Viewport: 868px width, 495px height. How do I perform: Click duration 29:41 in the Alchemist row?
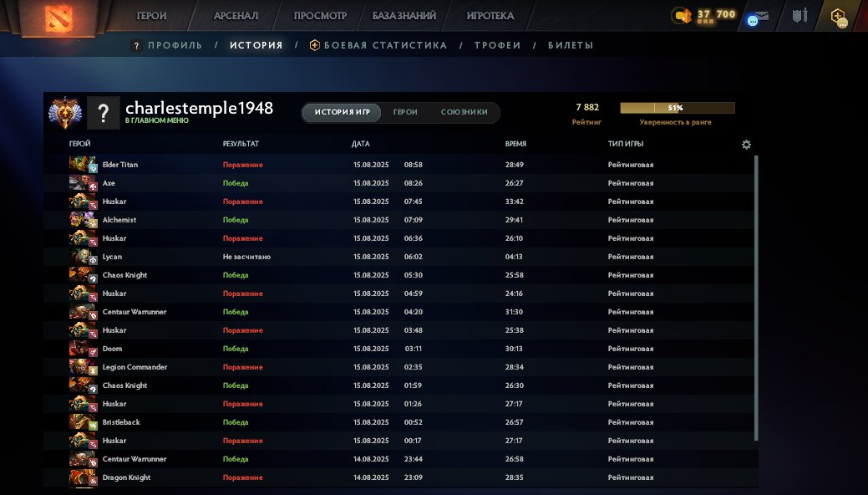pos(514,220)
